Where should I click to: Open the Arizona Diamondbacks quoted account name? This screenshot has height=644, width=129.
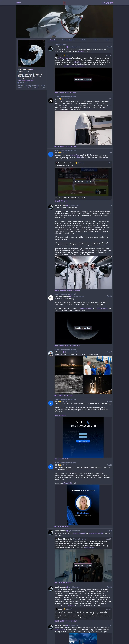pos(67,163)
